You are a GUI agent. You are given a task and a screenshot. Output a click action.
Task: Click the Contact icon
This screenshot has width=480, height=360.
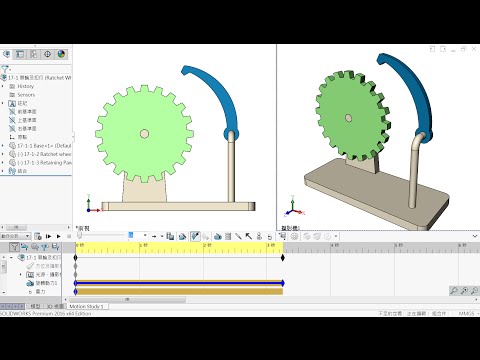coord(259,236)
